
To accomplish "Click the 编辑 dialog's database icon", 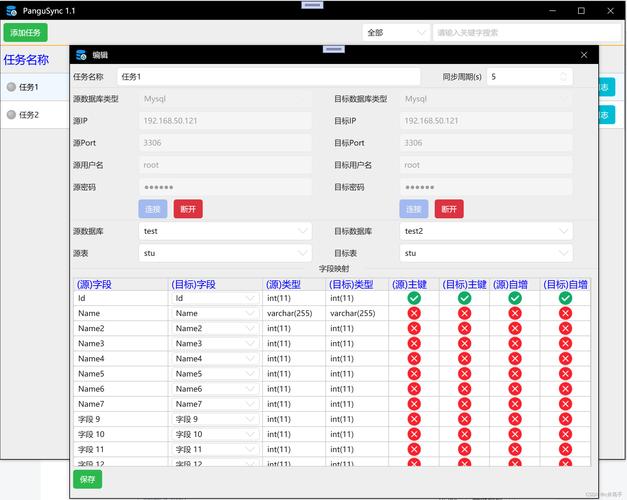I will tap(81, 55).
